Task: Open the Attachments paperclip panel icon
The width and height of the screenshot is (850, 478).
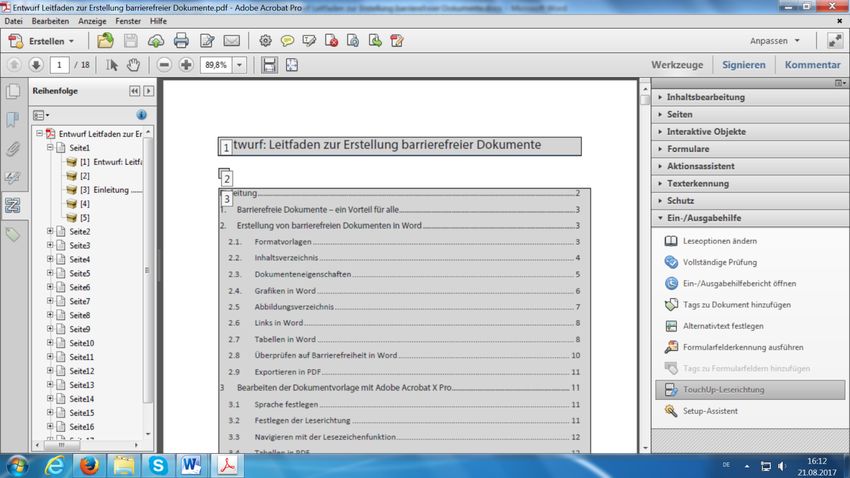Action: coord(13,149)
